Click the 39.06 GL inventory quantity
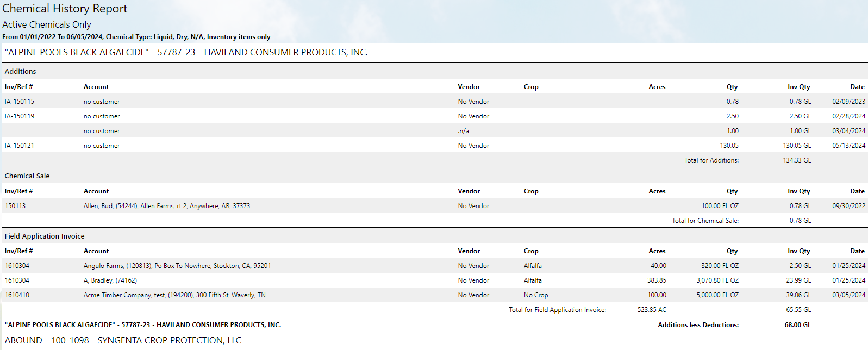 coord(798,295)
